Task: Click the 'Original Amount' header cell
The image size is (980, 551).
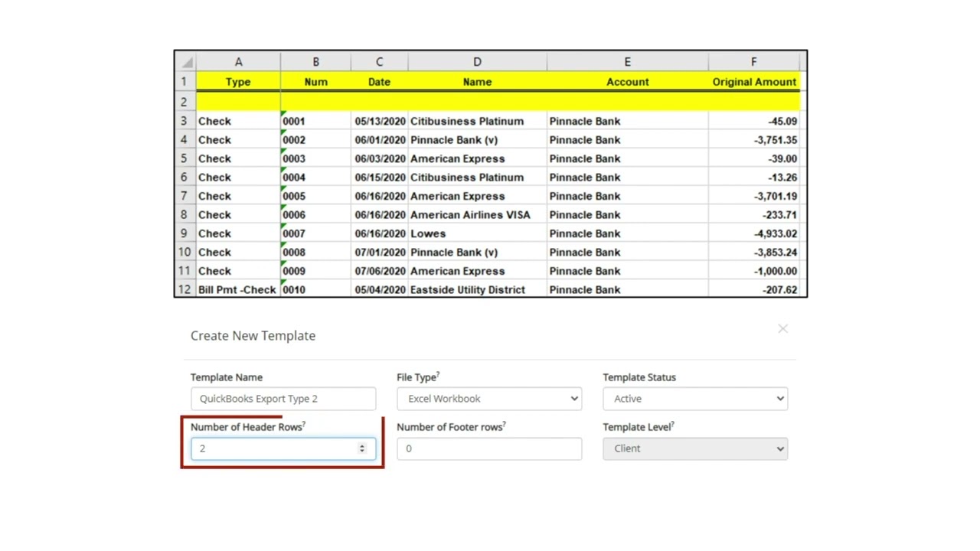Action: click(753, 82)
